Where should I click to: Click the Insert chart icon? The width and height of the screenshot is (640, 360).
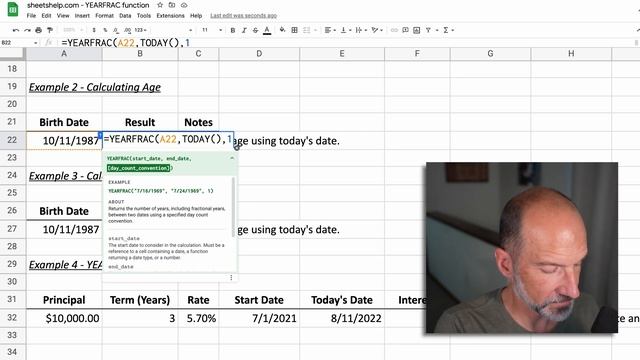pos(417,30)
